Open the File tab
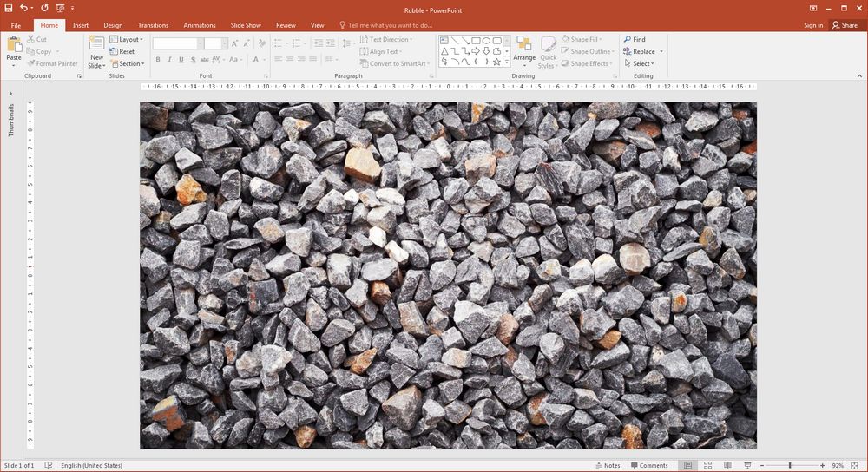The height and width of the screenshot is (472, 868). click(16, 25)
